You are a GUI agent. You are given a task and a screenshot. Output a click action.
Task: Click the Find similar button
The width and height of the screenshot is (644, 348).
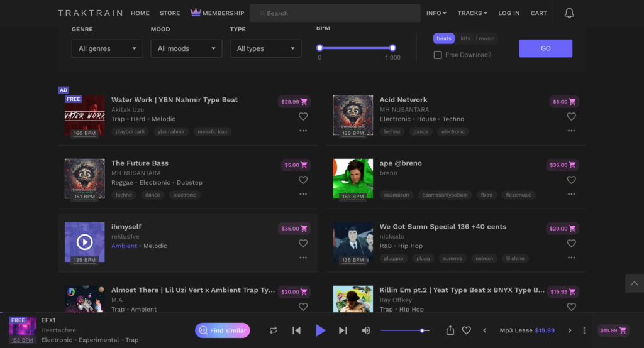222,330
